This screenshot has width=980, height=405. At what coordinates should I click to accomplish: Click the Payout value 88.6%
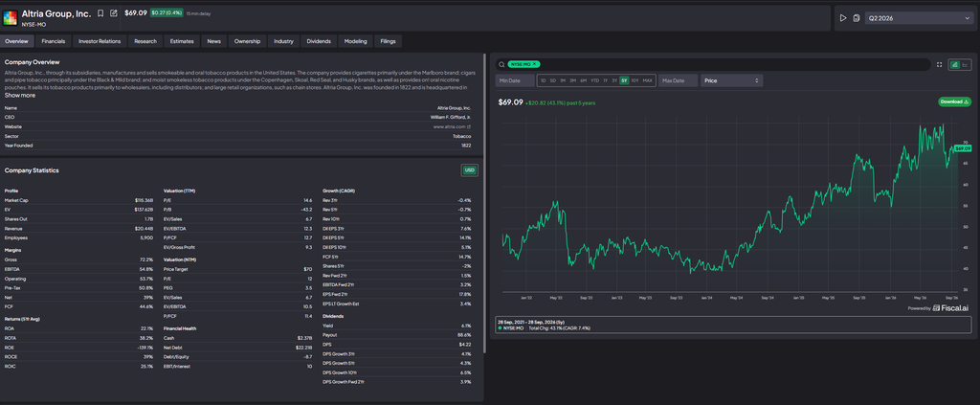[464, 335]
